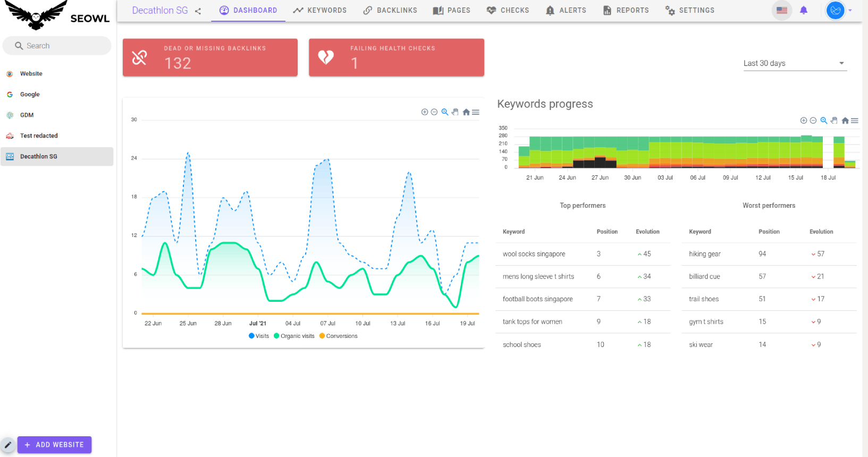Select the visits chart selection zoom tool
Viewport: 868px width, 457px height.
coord(445,112)
